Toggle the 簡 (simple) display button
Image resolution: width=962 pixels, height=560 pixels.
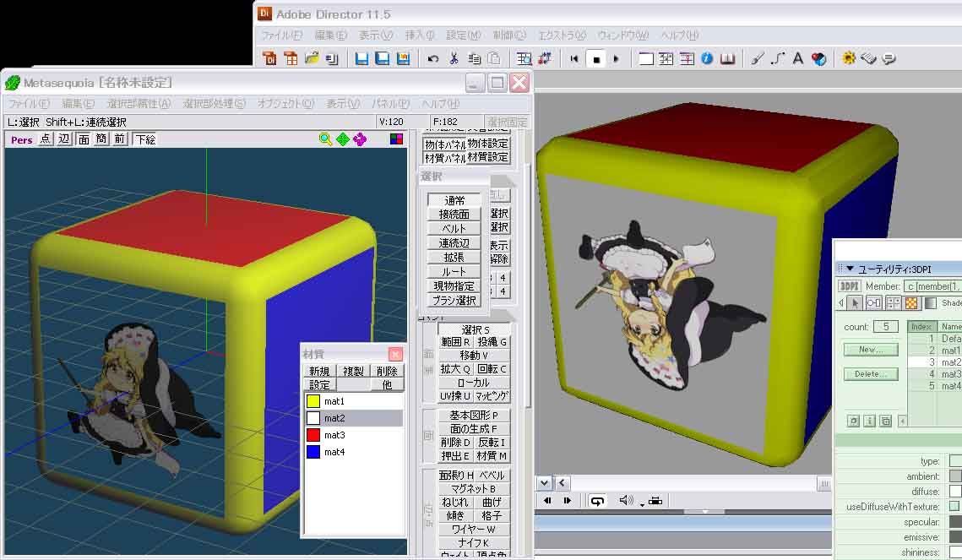101,139
